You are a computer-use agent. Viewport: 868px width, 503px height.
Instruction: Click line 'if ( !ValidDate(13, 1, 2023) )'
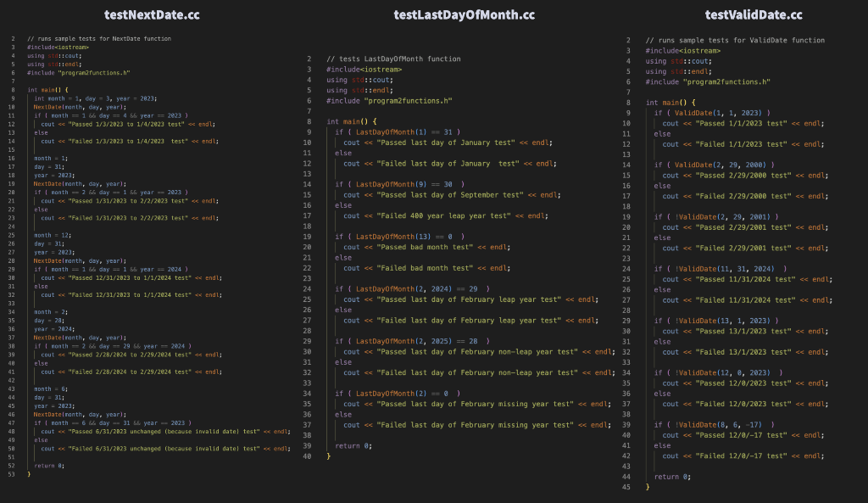tap(715, 321)
